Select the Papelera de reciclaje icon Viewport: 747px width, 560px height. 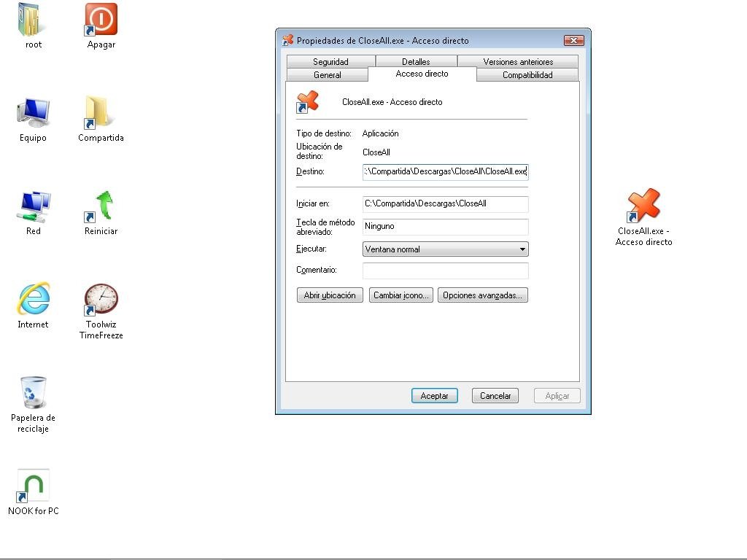[x=34, y=392]
